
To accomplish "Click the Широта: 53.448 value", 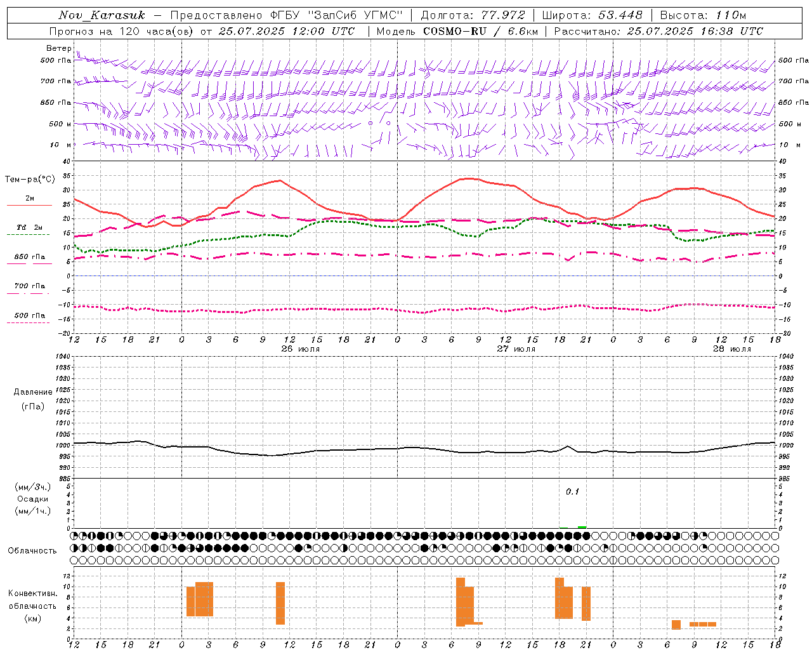I will (592, 15).
